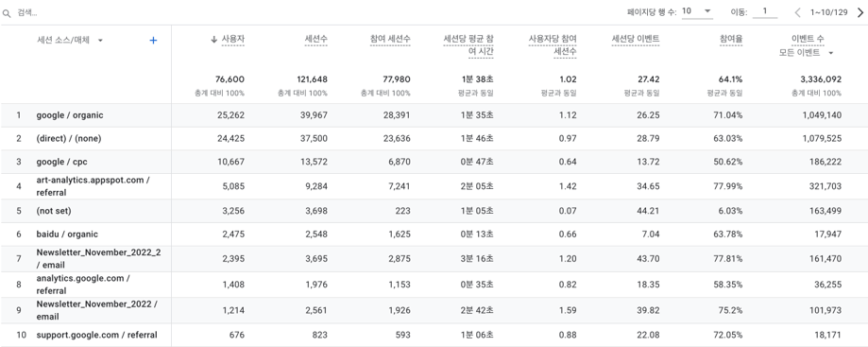Image resolution: width=868 pixels, height=347 pixels.
Task: Sort by 세션당 평균 참여 시간 header
Action: point(468,45)
